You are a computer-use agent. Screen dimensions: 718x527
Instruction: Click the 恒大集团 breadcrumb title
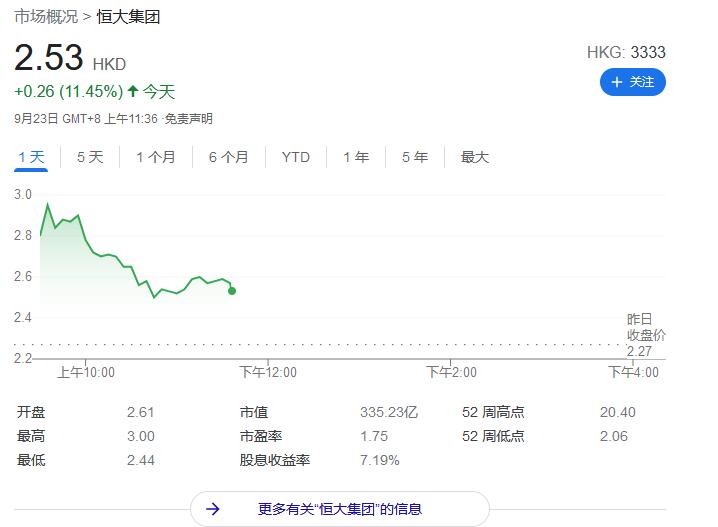pyautogui.click(x=128, y=17)
